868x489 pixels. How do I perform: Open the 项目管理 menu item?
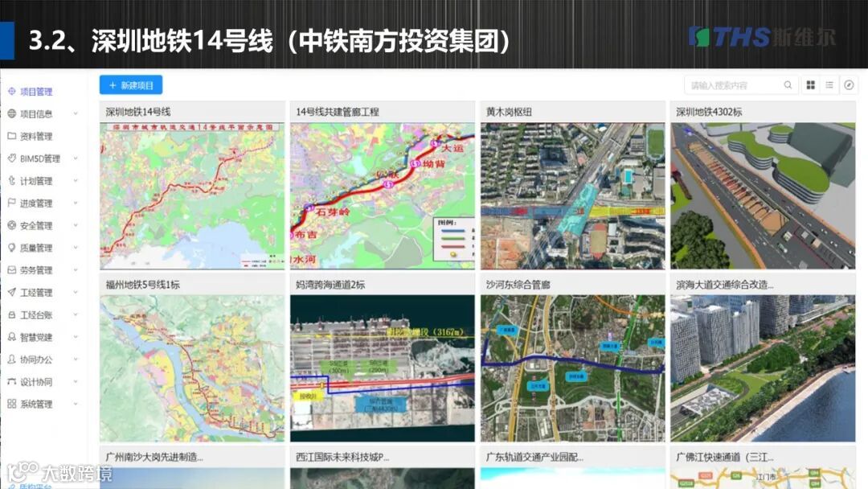36,92
